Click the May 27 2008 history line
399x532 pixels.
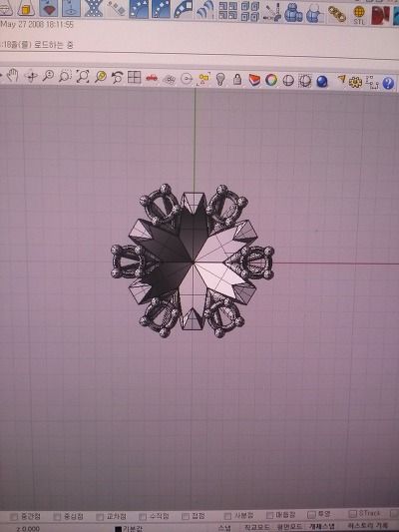point(37,24)
